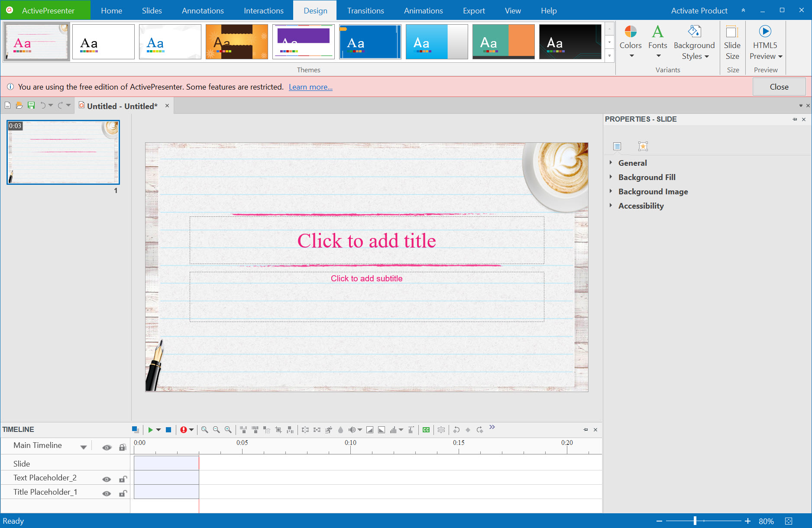
Task: Click the save project icon
Action: [31, 105]
